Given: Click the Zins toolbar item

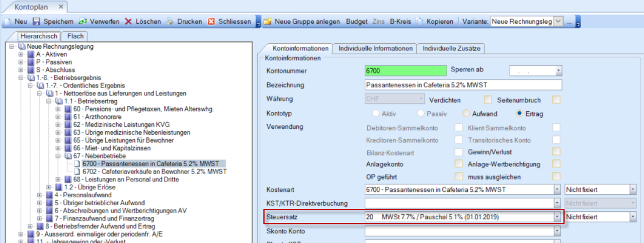Looking at the screenshot, I should (x=378, y=22).
